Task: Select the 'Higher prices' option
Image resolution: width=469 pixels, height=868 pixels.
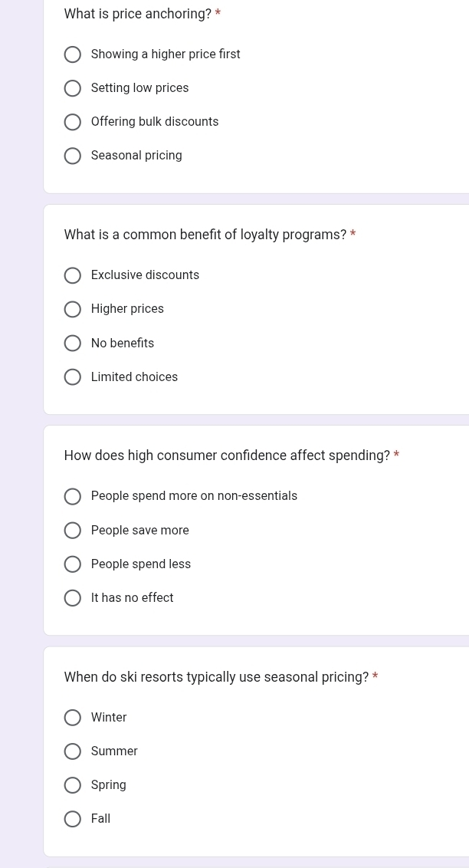Action: coord(73,309)
